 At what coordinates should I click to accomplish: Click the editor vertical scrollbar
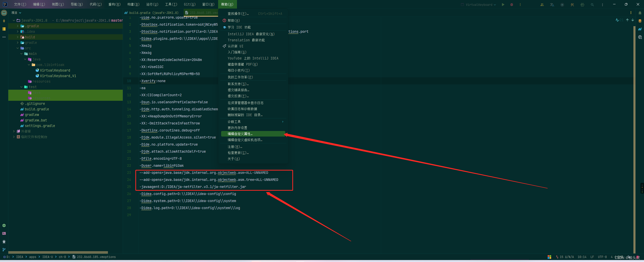[634, 139]
